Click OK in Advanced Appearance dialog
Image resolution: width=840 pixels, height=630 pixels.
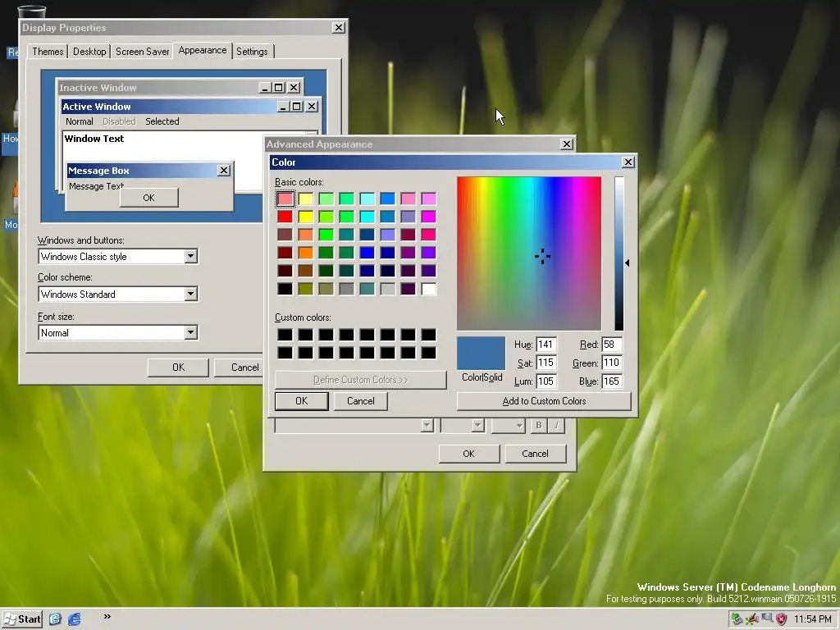(x=468, y=454)
